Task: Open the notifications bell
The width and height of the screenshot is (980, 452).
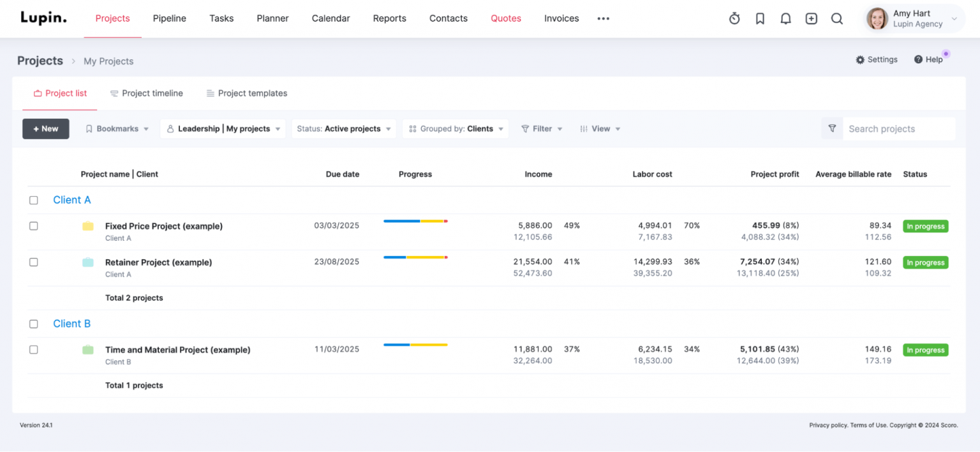Action: click(x=785, y=19)
